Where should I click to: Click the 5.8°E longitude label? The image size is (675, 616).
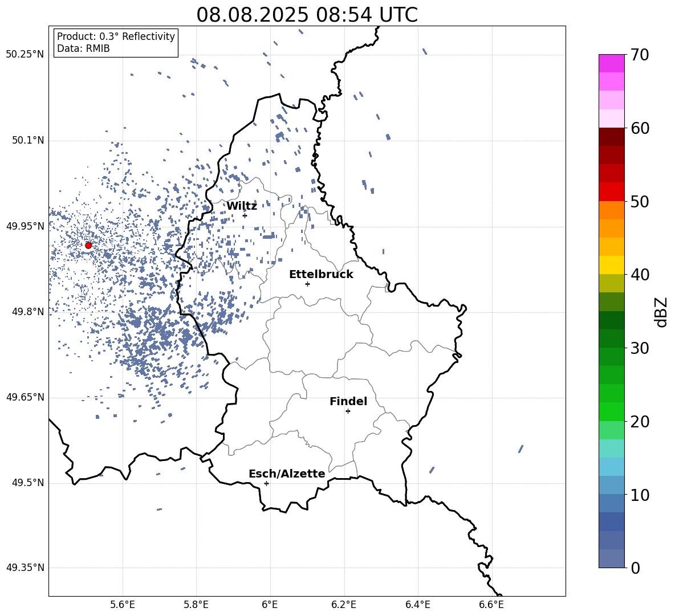click(196, 605)
